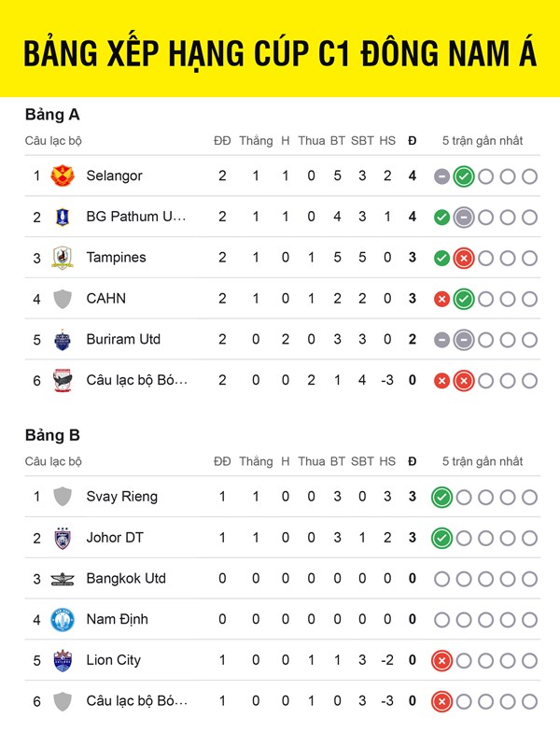Click the BG Pathum United club logo
The width and height of the screenshot is (560, 732).
point(63,217)
